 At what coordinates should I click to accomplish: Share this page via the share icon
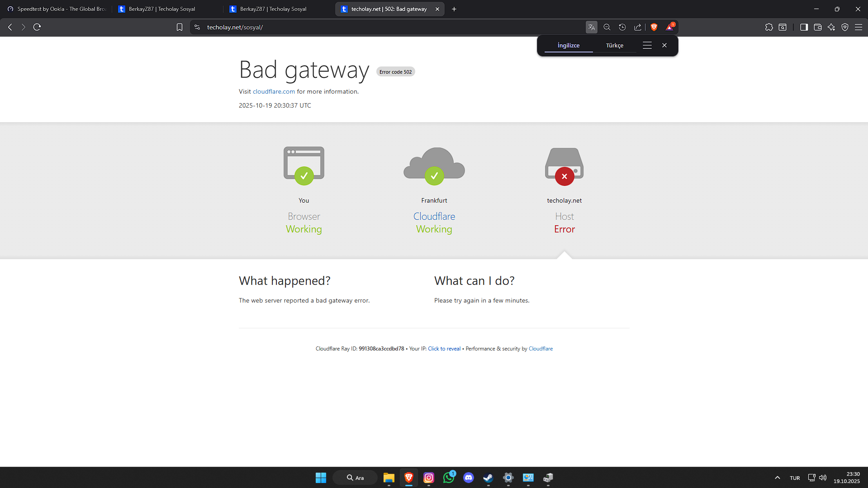638,27
